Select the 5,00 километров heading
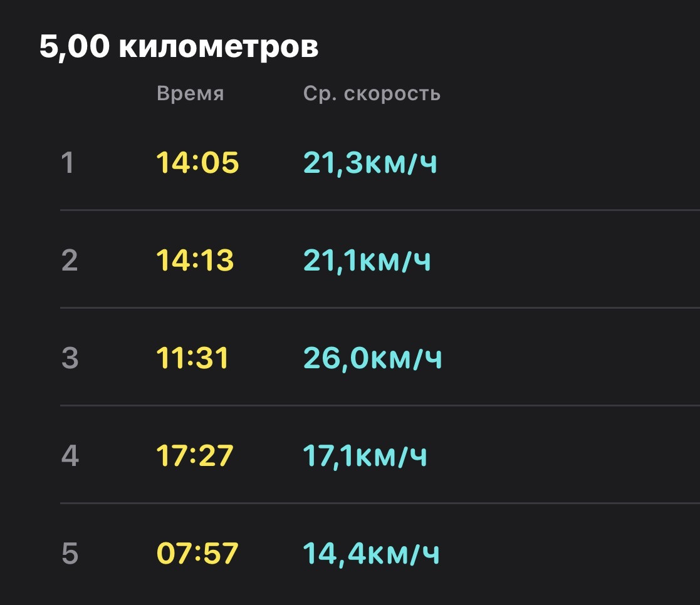 tap(179, 46)
